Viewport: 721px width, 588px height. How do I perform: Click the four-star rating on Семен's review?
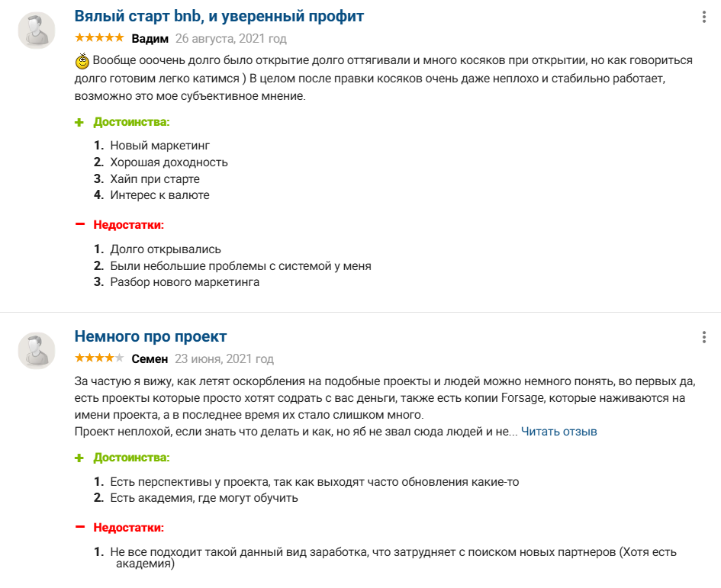point(99,358)
